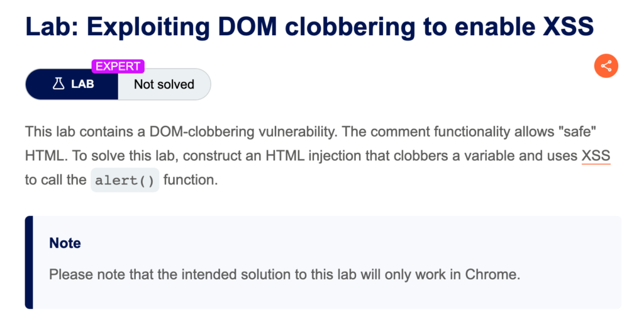Click the alert() code snippet
644x317 pixels.
coord(125,181)
